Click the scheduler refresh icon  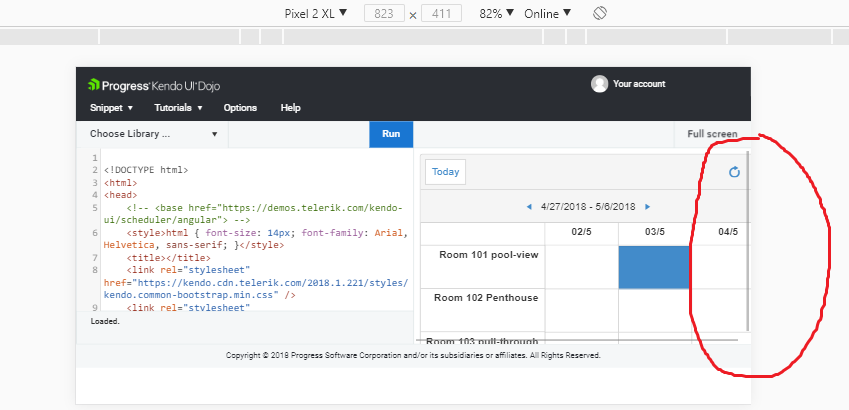(x=734, y=172)
